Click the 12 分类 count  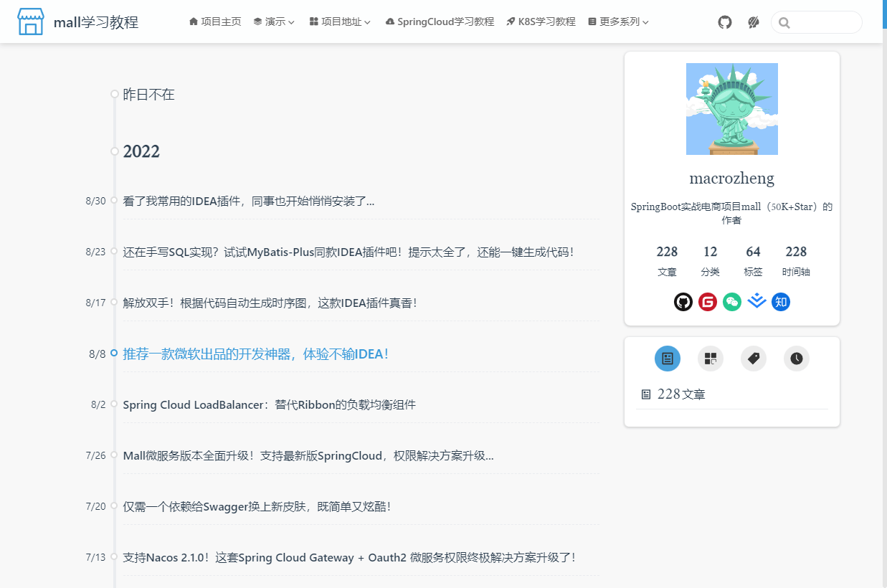click(x=711, y=261)
